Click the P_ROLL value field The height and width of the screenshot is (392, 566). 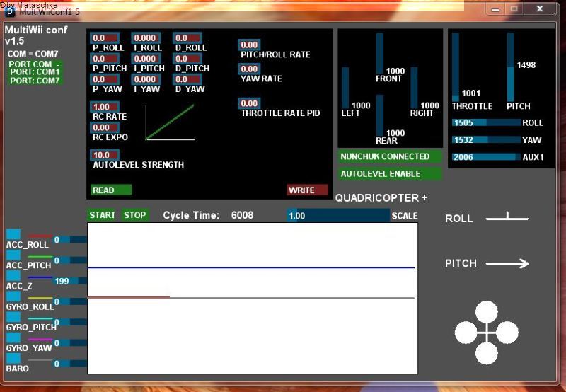pyautogui.click(x=105, y=38)
